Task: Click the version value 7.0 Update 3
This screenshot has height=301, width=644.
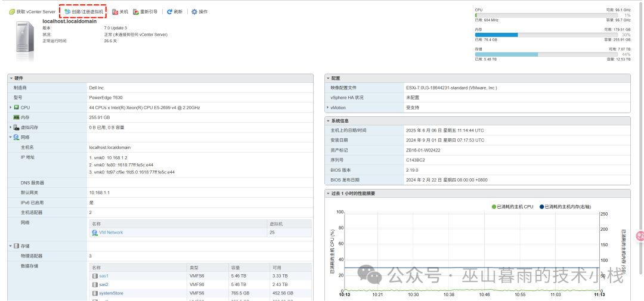Action: click(117, 28)
